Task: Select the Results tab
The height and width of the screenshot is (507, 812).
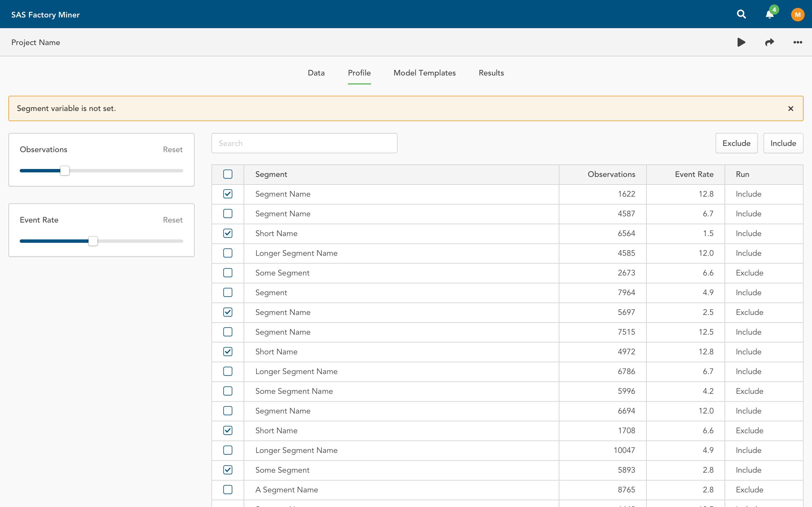Action: pos(491,73)
